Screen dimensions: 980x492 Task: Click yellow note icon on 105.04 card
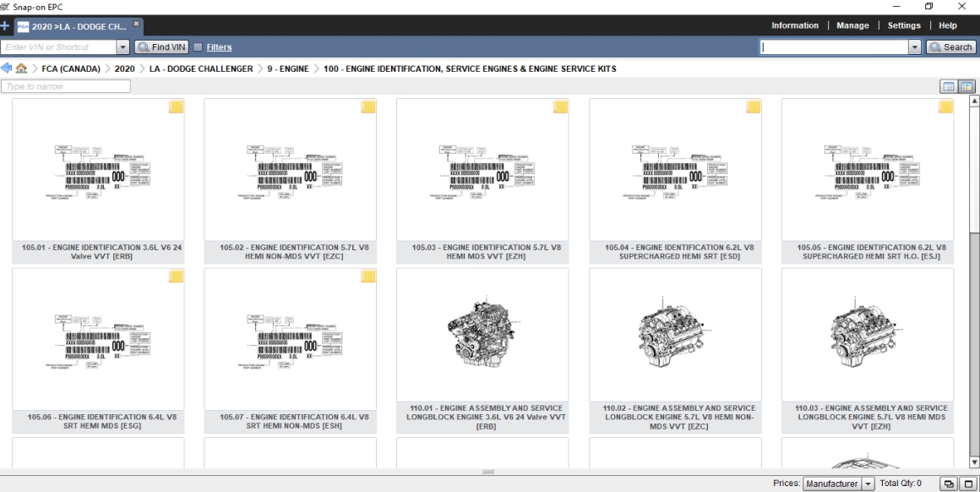point(753,107)
